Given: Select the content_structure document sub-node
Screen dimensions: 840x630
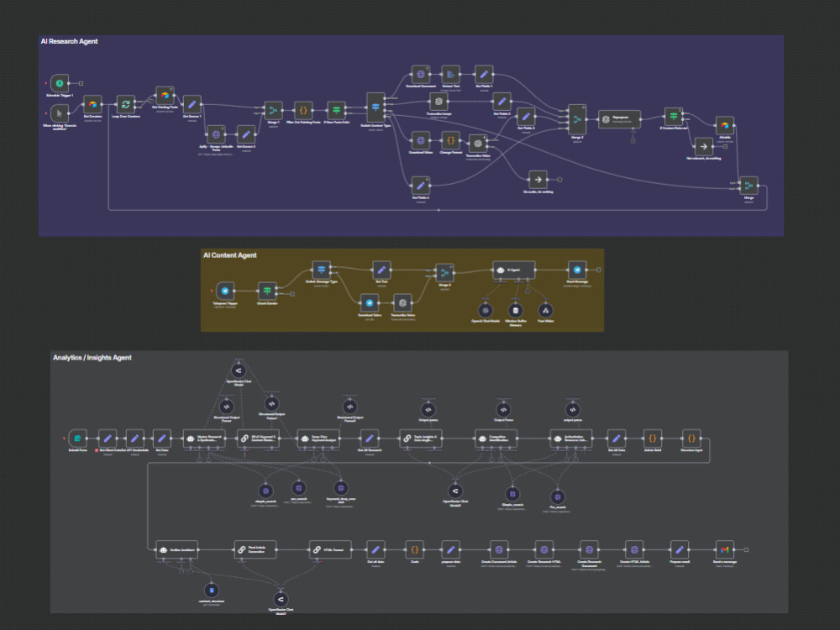Looking at the screenshot, I should click(212, 591).
